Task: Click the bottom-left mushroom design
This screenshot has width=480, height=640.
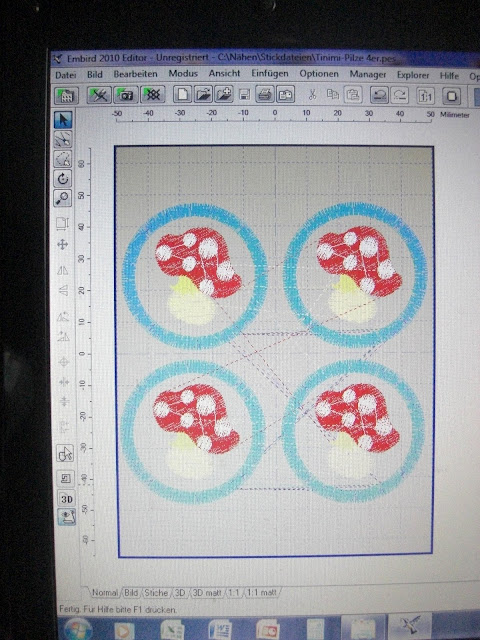Action: coord(193,432)
